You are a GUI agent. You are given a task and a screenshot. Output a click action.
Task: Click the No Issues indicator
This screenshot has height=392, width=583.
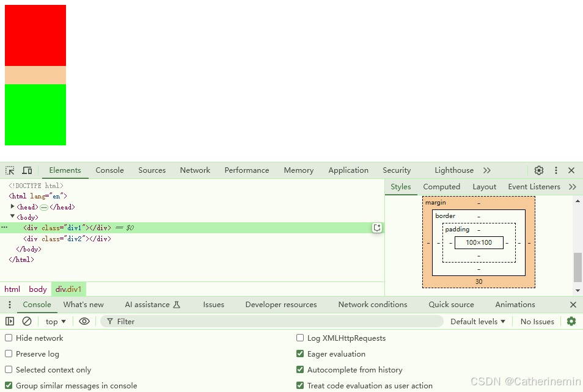(537, 321)
